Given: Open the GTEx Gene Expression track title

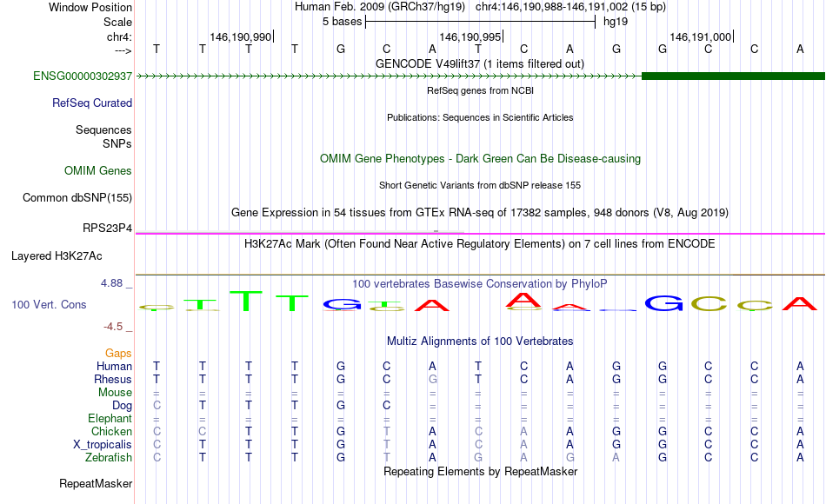Looking at the screenshot, I should pos(480,212).
